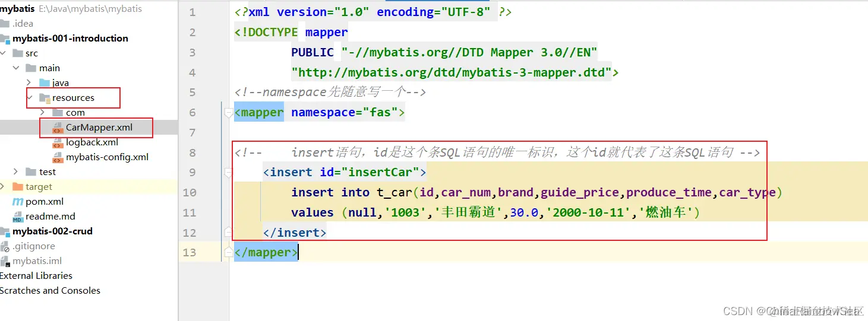Select the mybatis-001-introduction module

tap(70, 39)
